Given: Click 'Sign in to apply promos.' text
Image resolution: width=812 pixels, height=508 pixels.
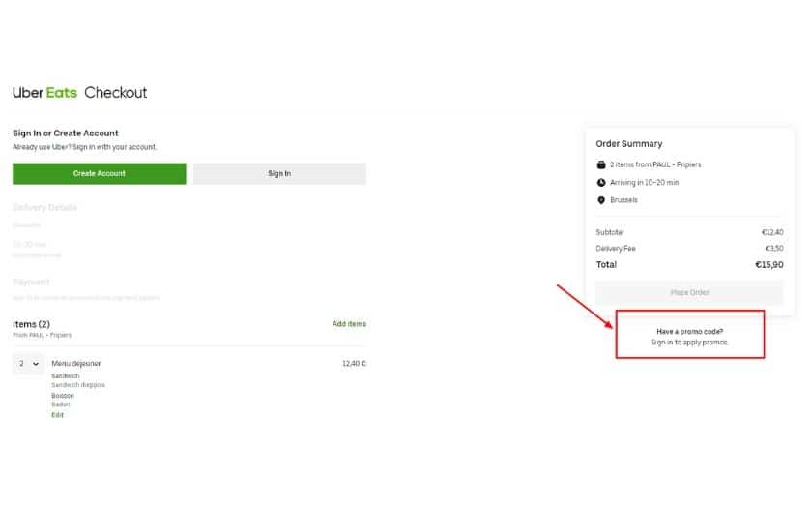Looking at the screenshot, I should pyautogui.click(x=690, y=343).
